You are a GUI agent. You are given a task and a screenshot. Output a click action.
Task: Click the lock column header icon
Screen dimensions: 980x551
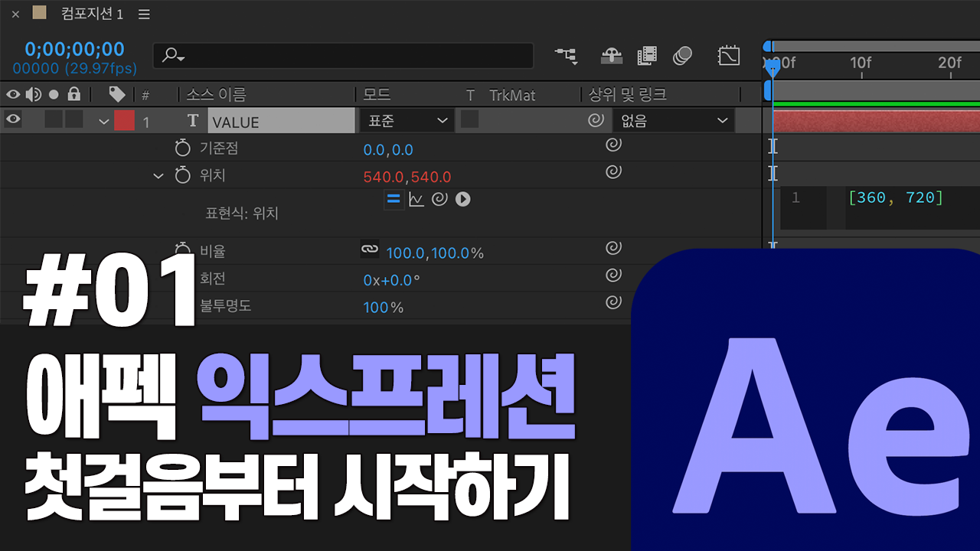[73, 94]
